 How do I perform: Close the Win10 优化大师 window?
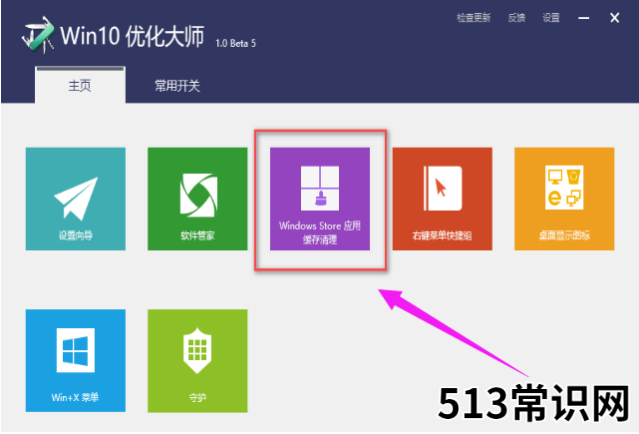(x=615, y=18)
